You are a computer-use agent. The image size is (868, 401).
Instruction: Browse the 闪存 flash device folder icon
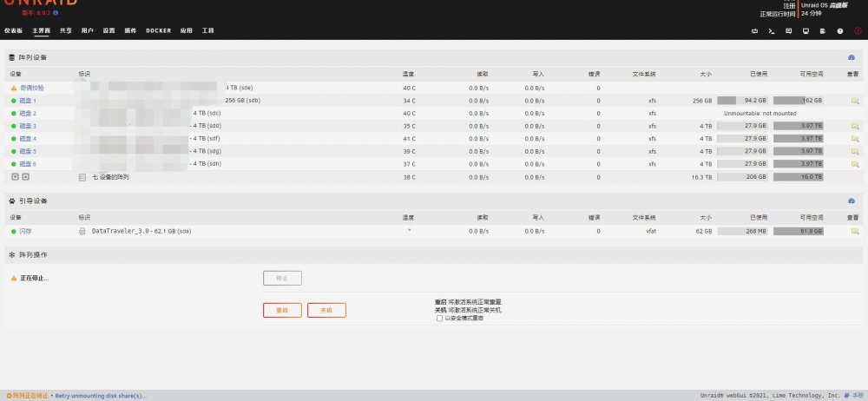click(855, 231)
